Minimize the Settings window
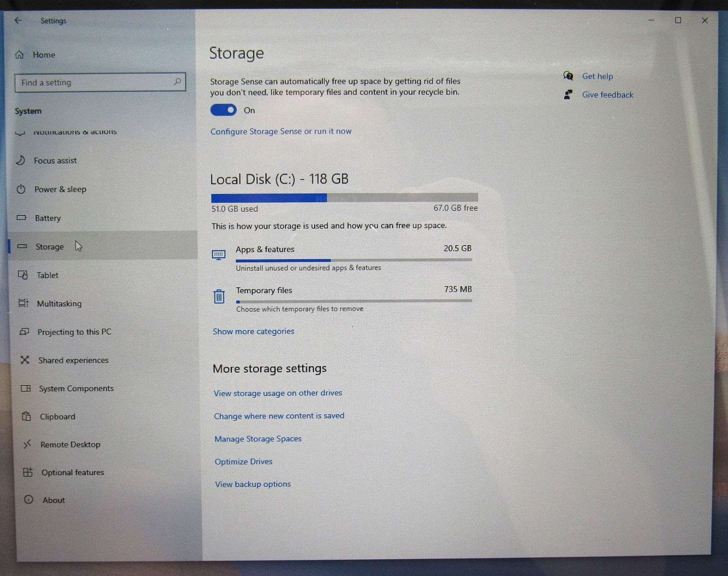 tap(651, 20)
